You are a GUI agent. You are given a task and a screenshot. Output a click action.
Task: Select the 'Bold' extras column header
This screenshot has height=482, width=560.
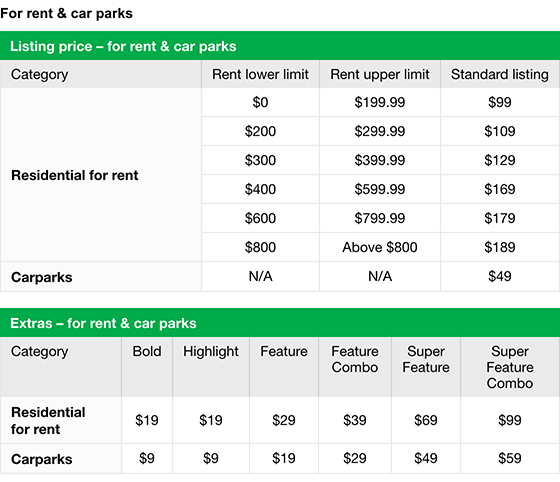147,351
